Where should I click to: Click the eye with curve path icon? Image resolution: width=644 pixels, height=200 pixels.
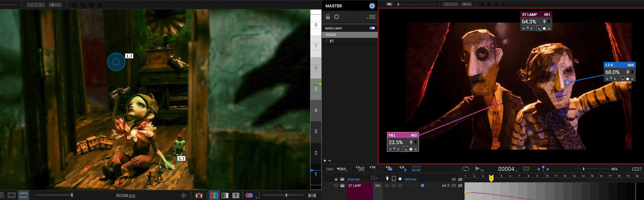pyautogui.click(x=403, y=168)
